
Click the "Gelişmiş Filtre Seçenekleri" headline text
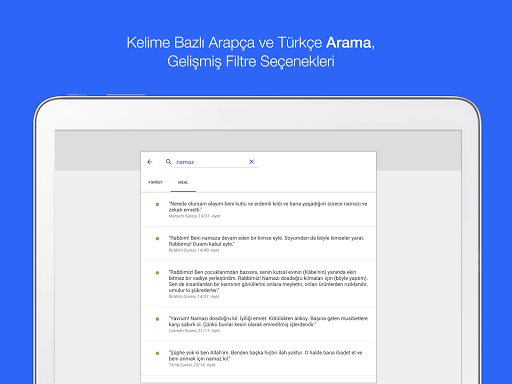pyautogui.click(x=251, y=62)
